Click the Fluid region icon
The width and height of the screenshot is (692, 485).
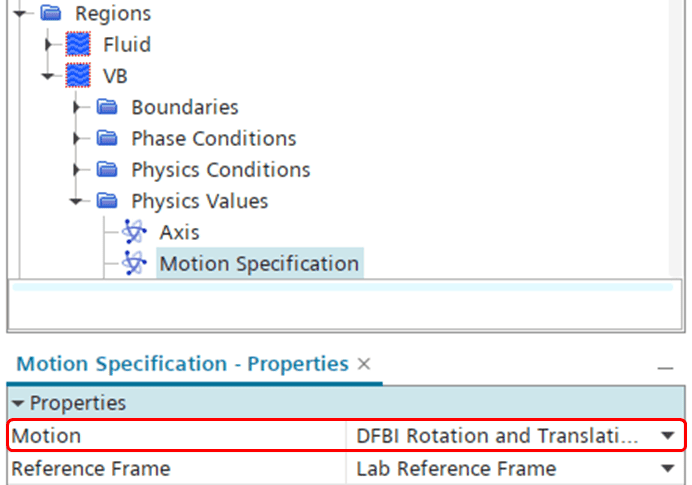click(78, 45)
